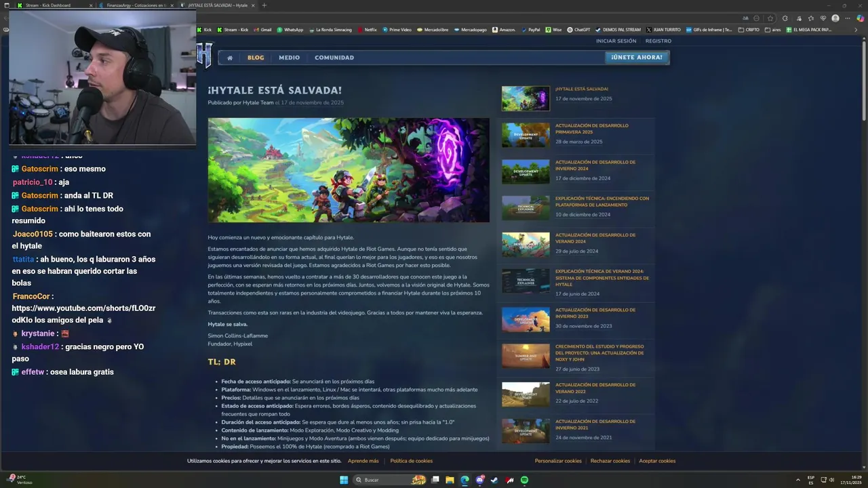Screen dimensions: 868x488
Task: Open the Kick bookmark
Action: click(x=204, y=30)
